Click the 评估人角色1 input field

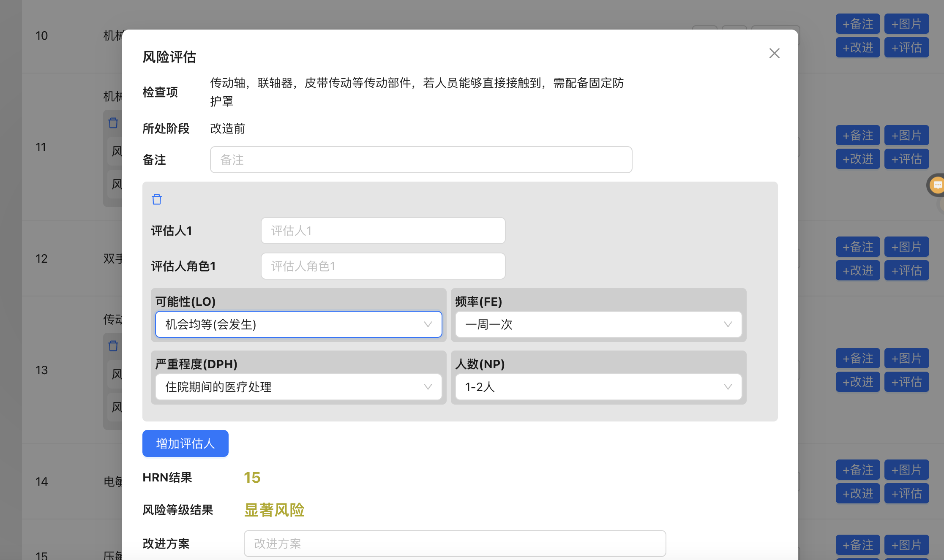[383, 266]
